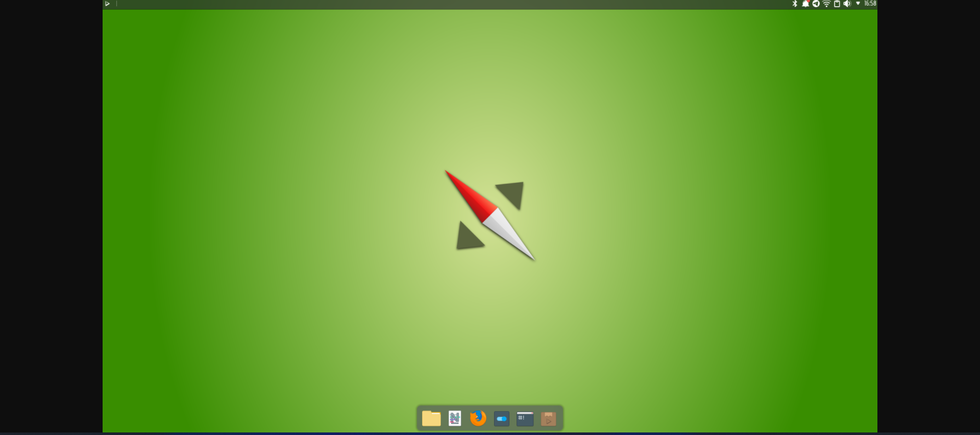The height and width of the screenshot is (435, 980).
Task: Show notifications via bell icon
Action: click(805, 4)
